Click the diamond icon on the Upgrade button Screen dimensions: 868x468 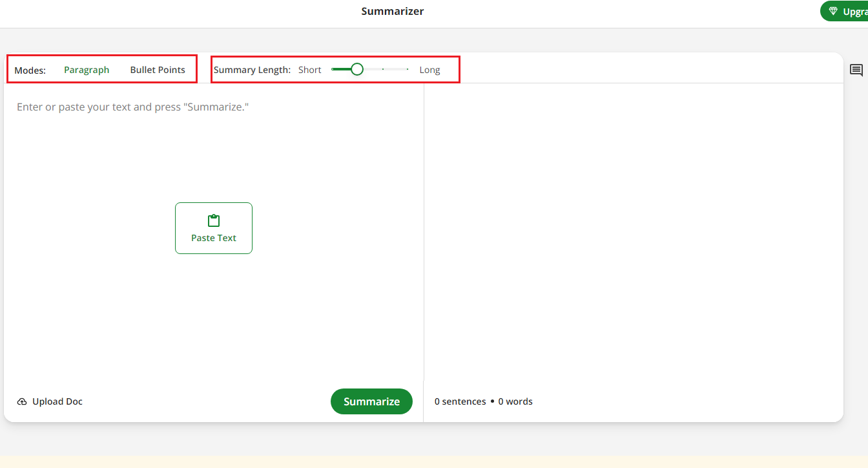point(833,12)
